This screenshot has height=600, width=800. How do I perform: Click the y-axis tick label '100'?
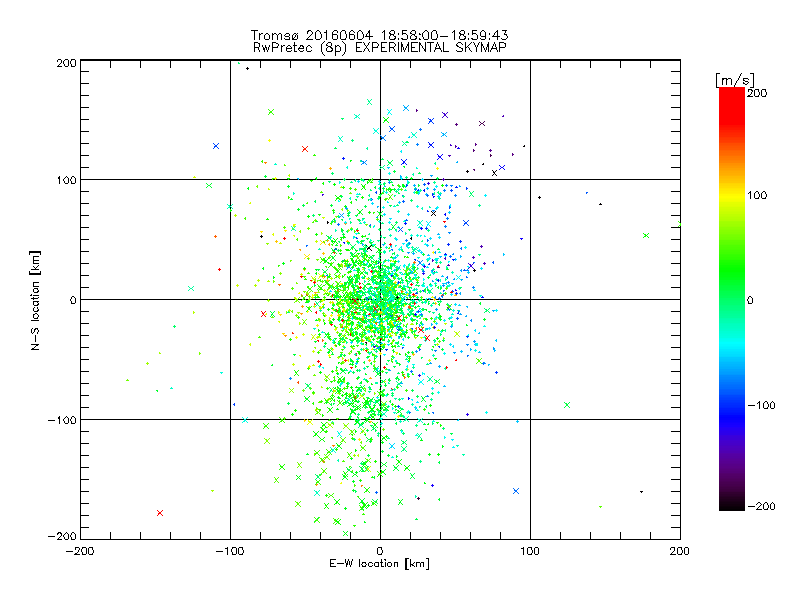tap(66, 180)
